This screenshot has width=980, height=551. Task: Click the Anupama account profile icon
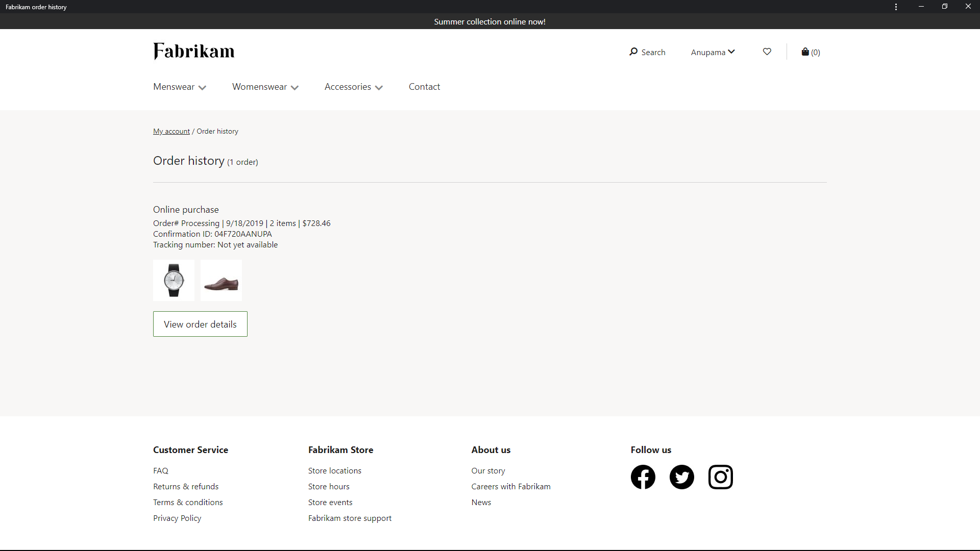point(712,52)
